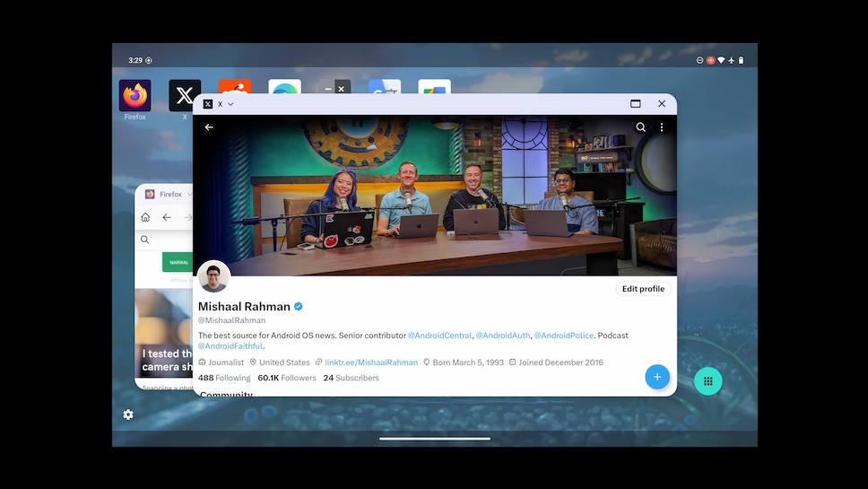Screen dimensions: 868x489
Task: Launch the X app desktop icon
Action: point(185,96)
